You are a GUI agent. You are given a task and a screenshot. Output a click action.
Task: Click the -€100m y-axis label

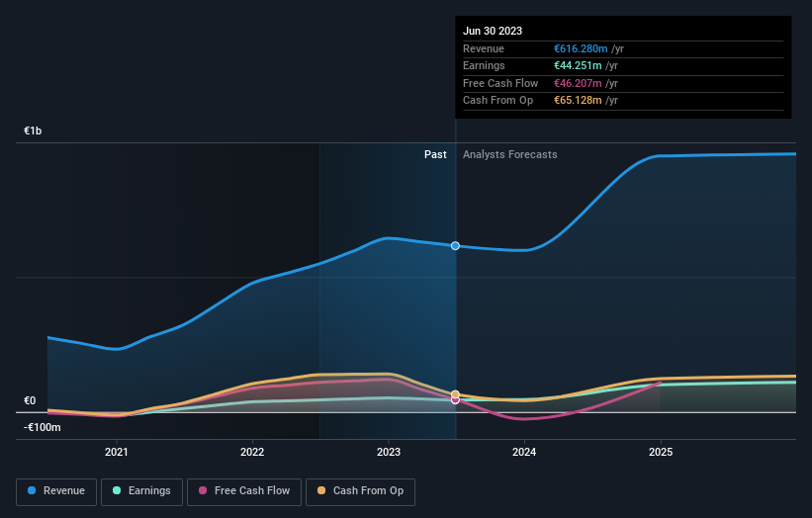[42, 427]
